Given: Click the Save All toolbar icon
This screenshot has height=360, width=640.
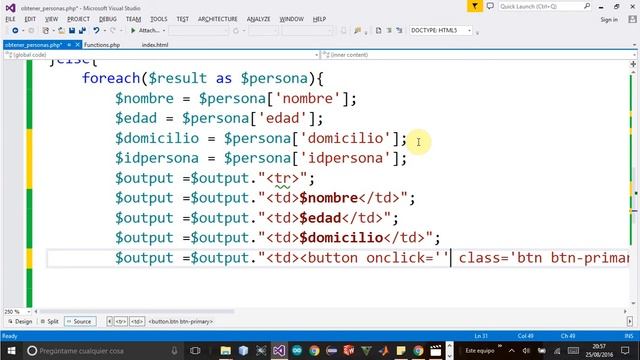Looking at the screenshot, I should (x=82, y=31).
